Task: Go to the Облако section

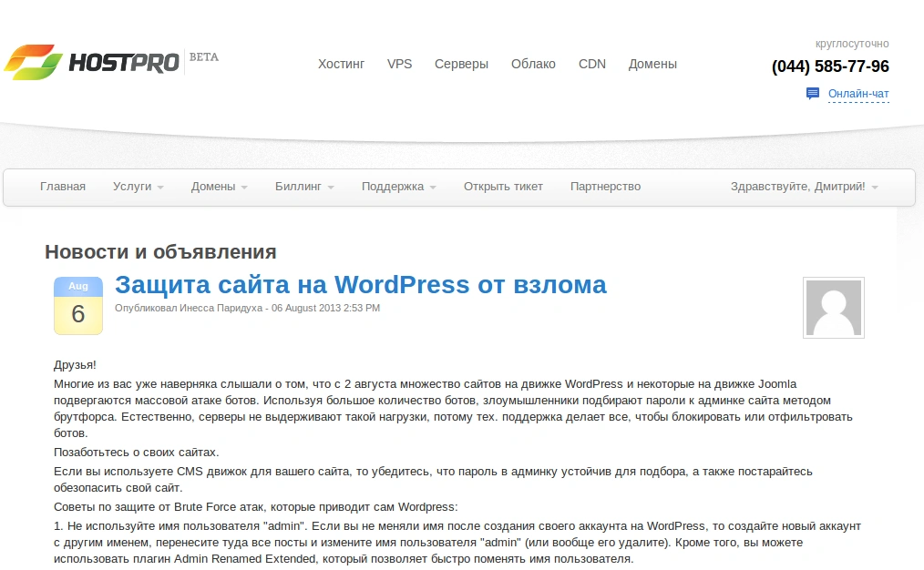Action: (x=533, y=64)
